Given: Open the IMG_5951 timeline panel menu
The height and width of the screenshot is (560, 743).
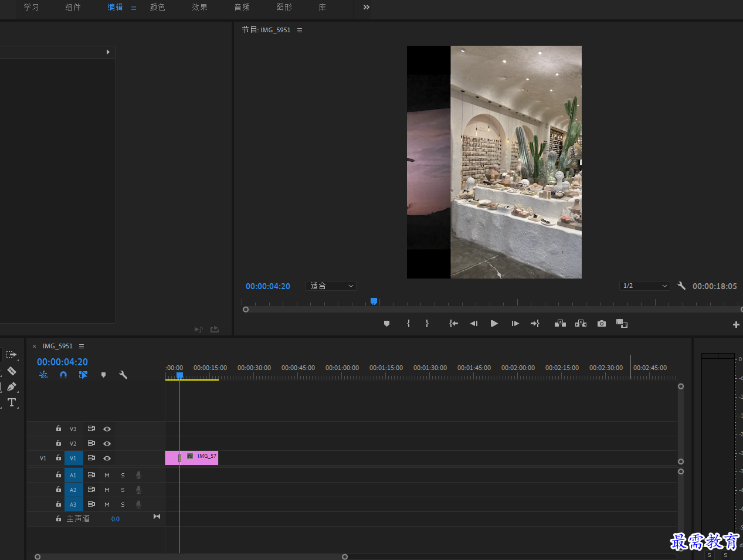Looking at the screenshot, I should [82, 346].
